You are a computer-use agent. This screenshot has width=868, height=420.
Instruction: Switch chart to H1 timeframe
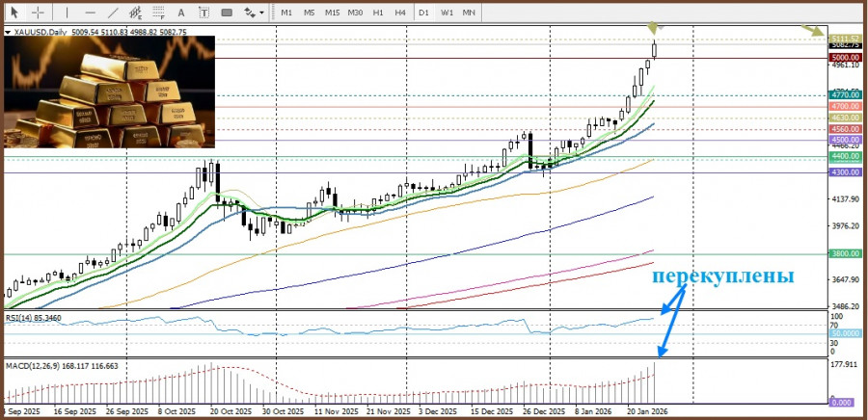coord(378,13)
